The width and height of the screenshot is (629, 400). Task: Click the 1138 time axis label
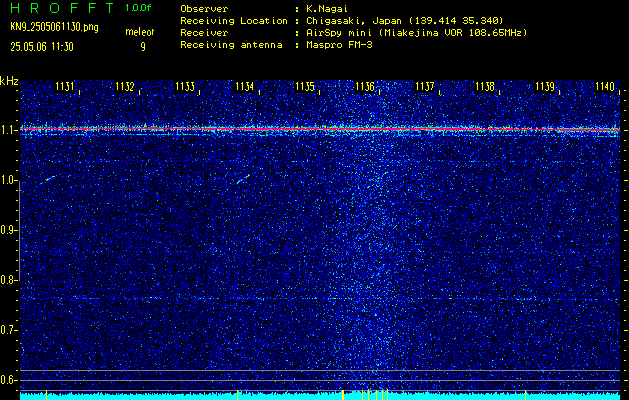(x=485, y=86)
